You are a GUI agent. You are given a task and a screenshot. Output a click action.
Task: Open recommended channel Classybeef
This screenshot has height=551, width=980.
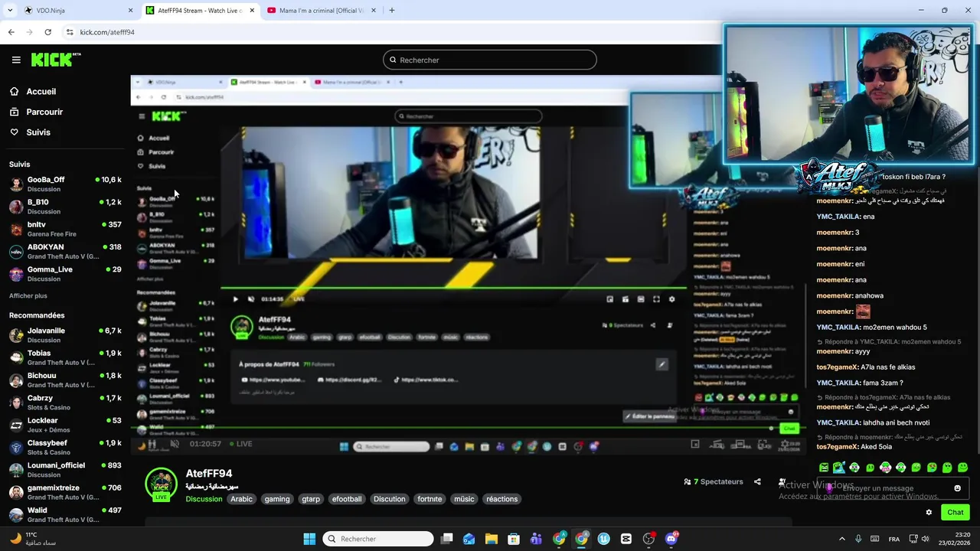point(65,447)
